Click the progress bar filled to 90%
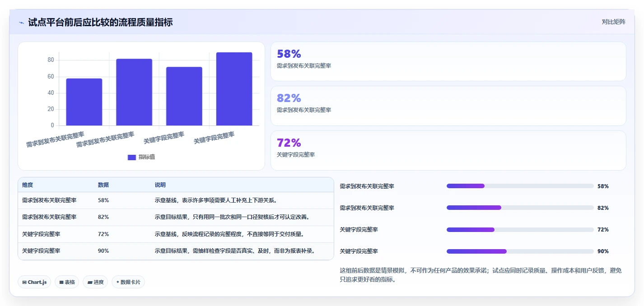Screen dimensions: 644x306 pyautogui.click(x=520, y=251)
